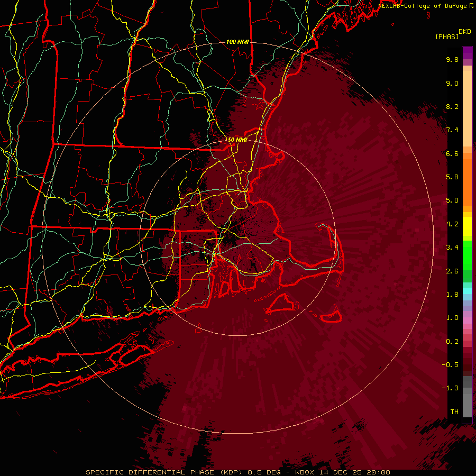The height and width of the screenshot is (476, 476).
Task: Click the [PHAS] legend label
Action: pos(447,36)
